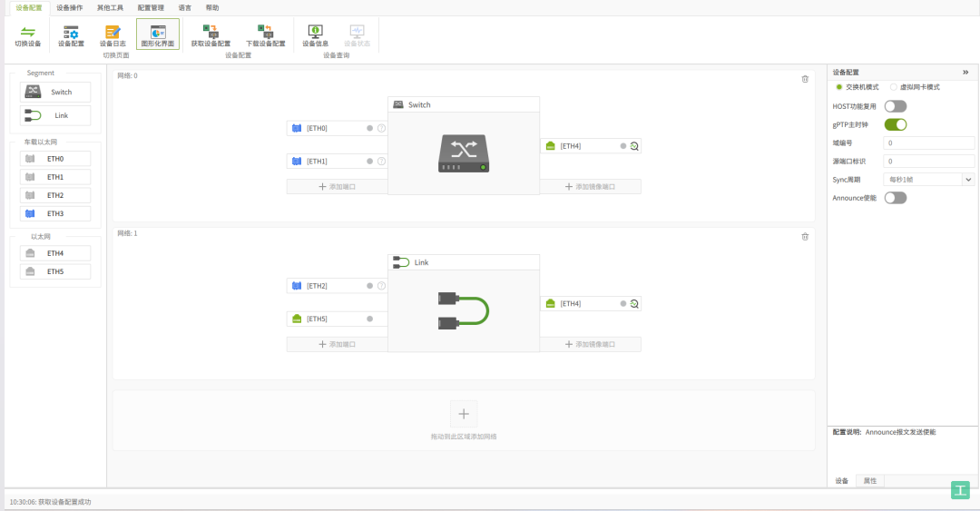The height and width of the screenshot is (511, 980).
Task: Pick ETH0 in the 车载以太网 list
Action: [55, 159]
